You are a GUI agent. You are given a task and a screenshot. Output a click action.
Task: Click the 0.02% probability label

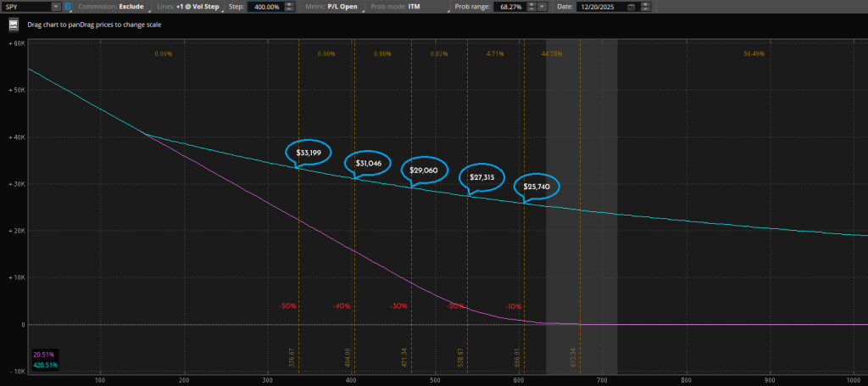click(x=438, y=53)
